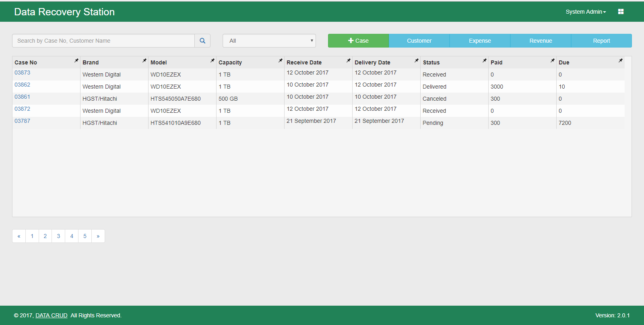Image resolution: width=644 pixels, height=325 pixels.
Task: Open case number 03873
Action: (x=23, y=72)
